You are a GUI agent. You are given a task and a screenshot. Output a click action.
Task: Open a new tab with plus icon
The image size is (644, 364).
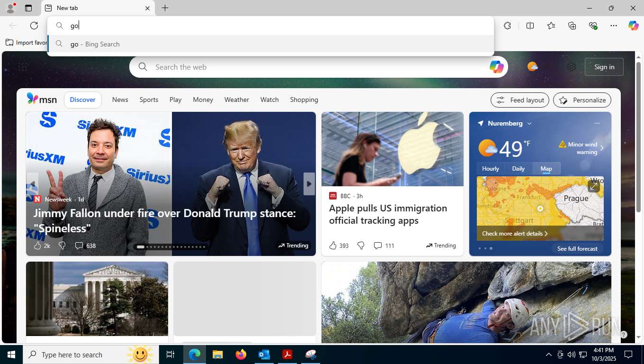165,8
